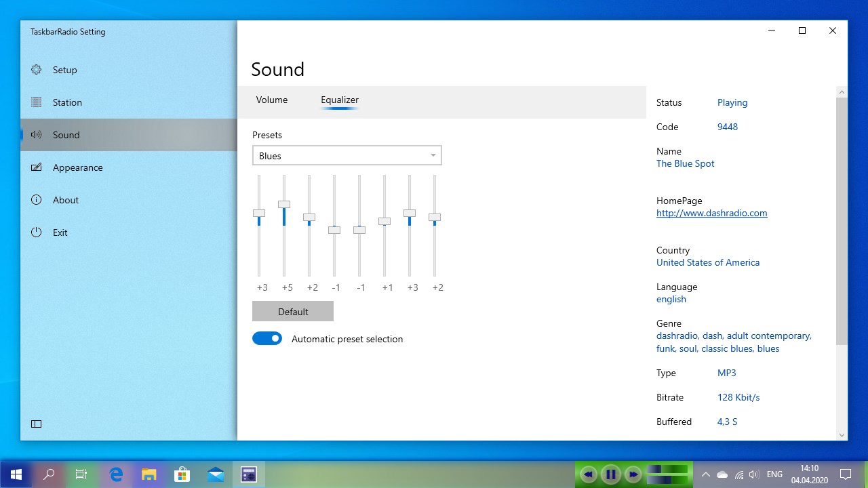Open the Station section in the sidebar
This screenshot has width=868, height=488.
pyautogui.click(x=129, y=102)
